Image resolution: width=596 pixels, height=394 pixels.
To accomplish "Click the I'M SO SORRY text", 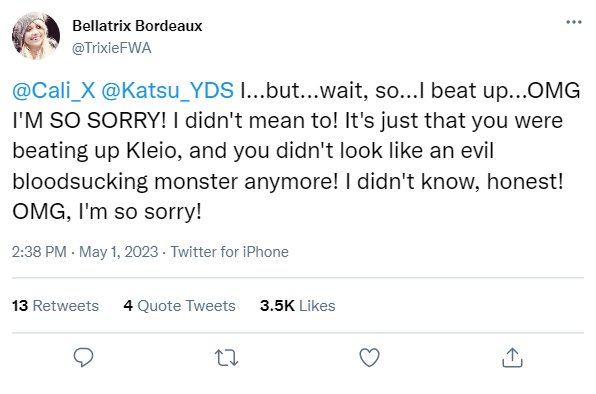I will tap(89, 121).
